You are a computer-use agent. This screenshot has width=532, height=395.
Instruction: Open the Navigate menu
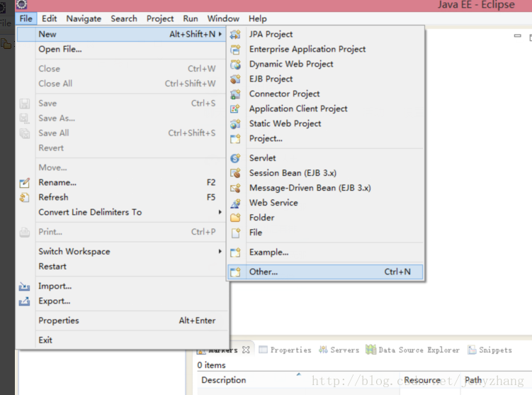point(84,18)
